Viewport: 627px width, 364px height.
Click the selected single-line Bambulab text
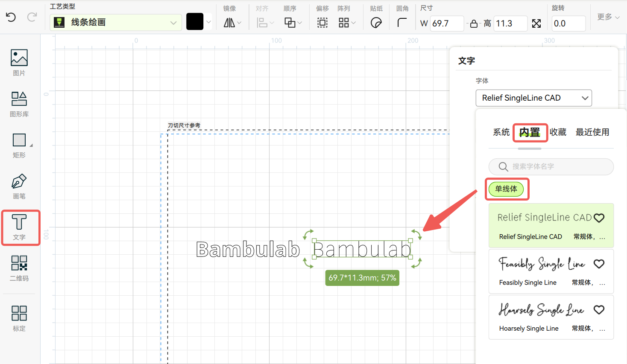(362, 249)
